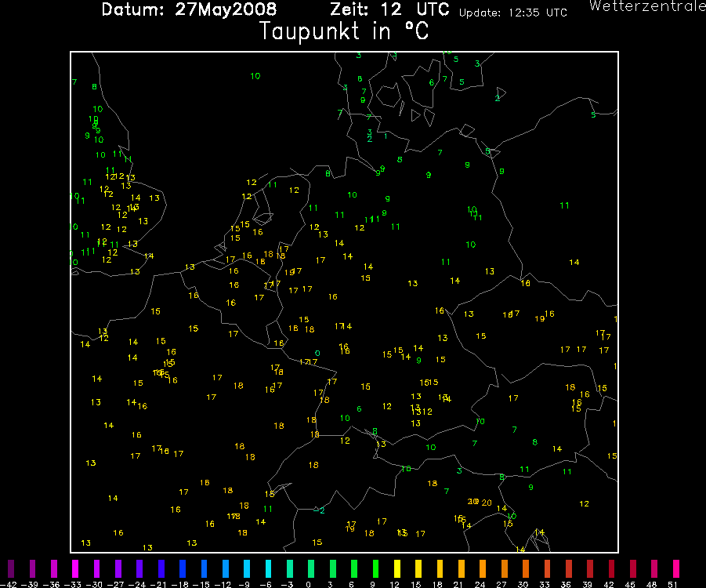
Task: Pick the orange swatch labeled 24
Action: click(x=483, y=568)
